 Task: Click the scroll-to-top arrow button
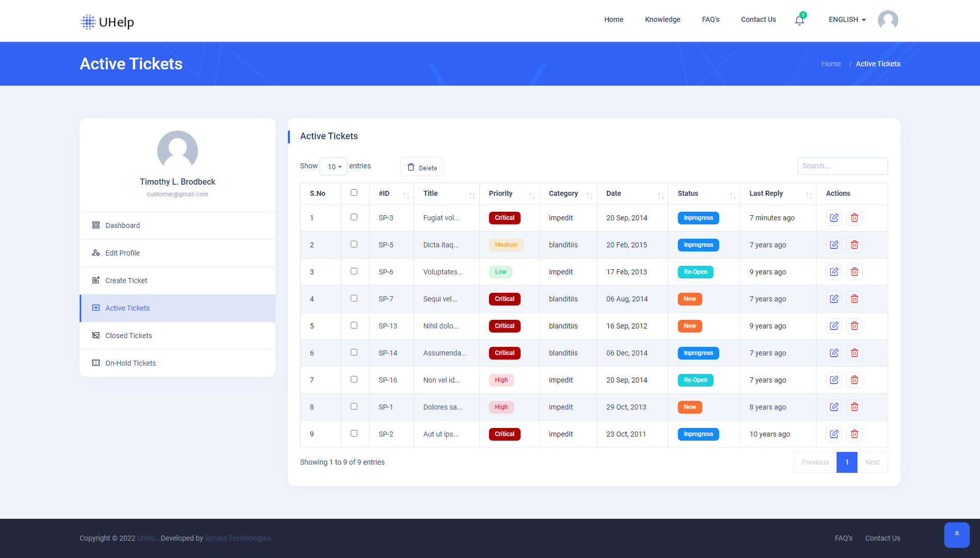[x=957, y=535]
